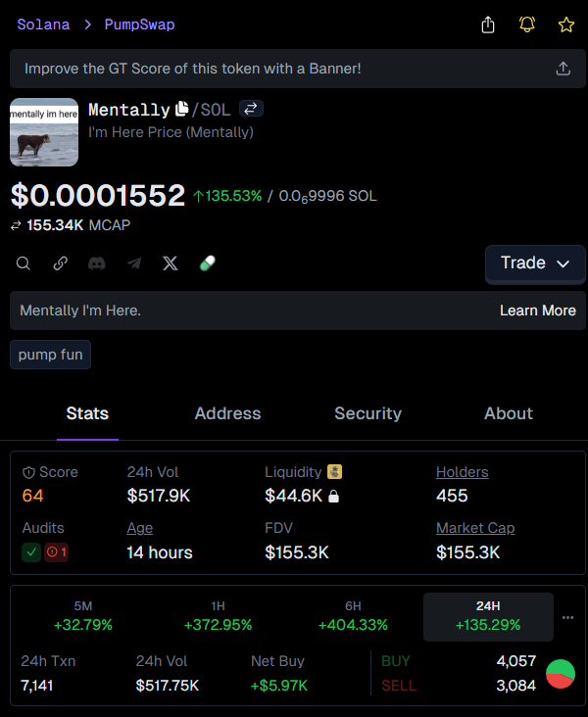Switch to the Address tab
The image size is (588, 717).
(x=228, y=413)
